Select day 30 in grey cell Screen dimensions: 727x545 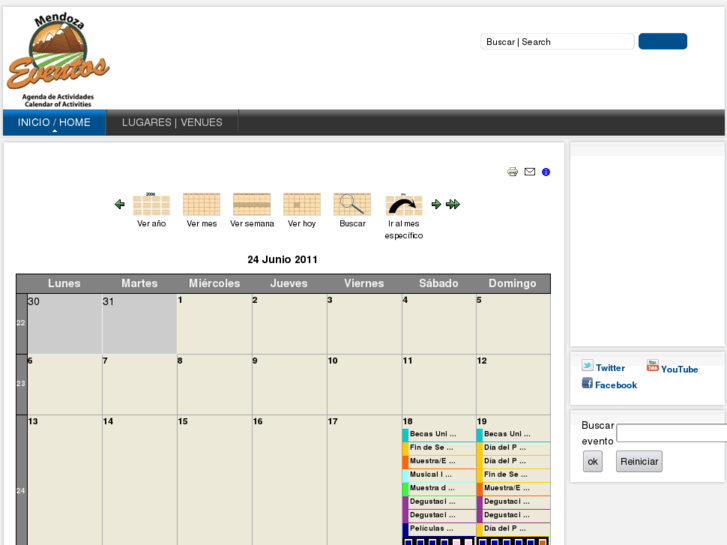point(33,301)
